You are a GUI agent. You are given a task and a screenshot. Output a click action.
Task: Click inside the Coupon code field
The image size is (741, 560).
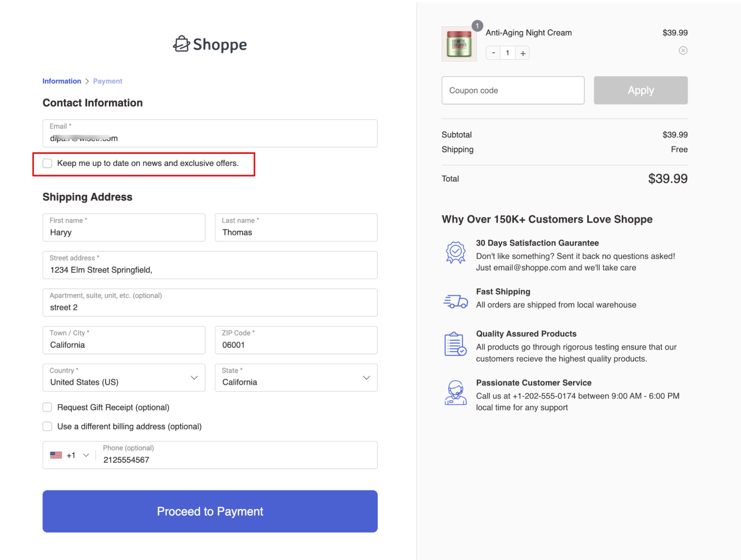click(x=513, y=90)
